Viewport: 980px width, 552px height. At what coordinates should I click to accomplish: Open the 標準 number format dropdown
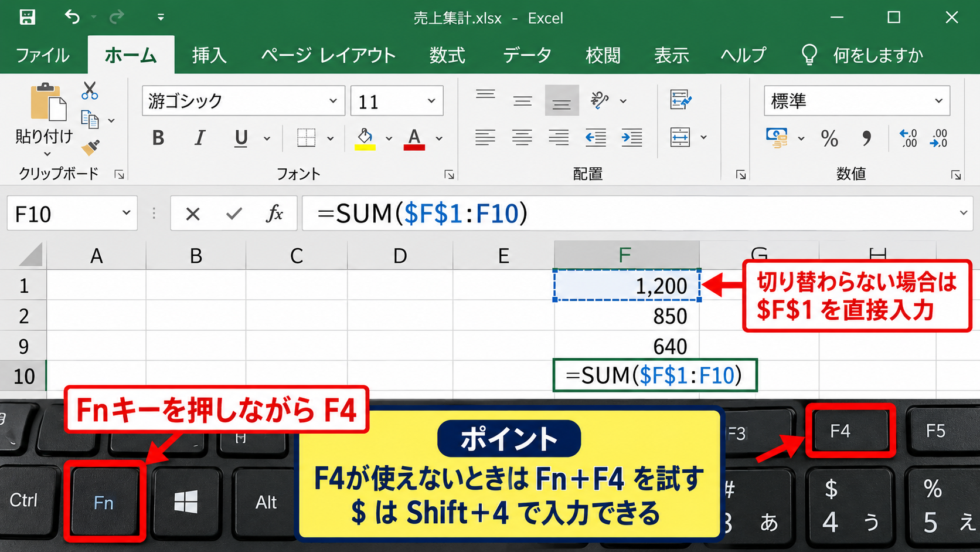pos(938,101)
